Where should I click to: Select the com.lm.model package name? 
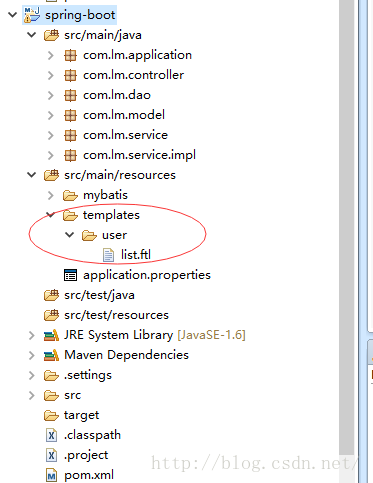[x=124, y=115]
